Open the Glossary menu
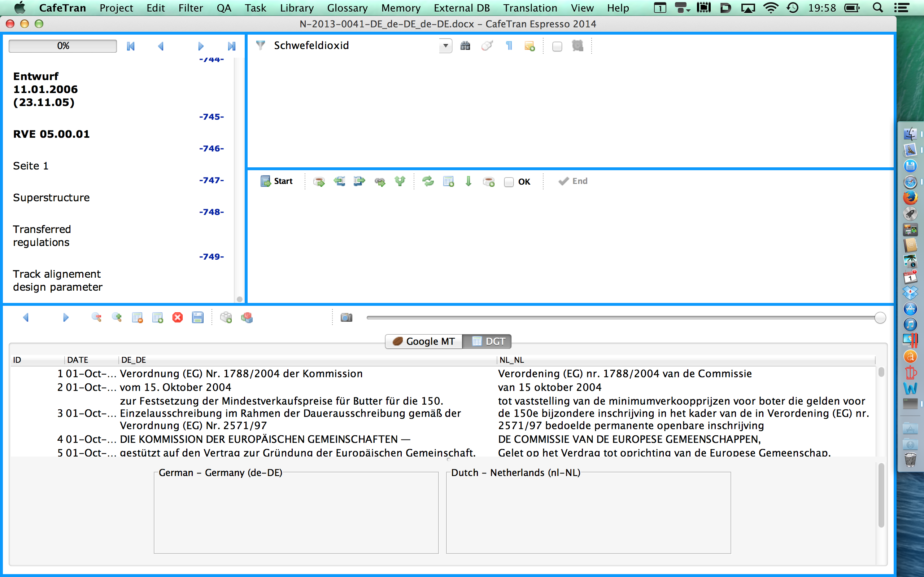The image size is (924, 577). pyautogui.click(x=347, y=8)
